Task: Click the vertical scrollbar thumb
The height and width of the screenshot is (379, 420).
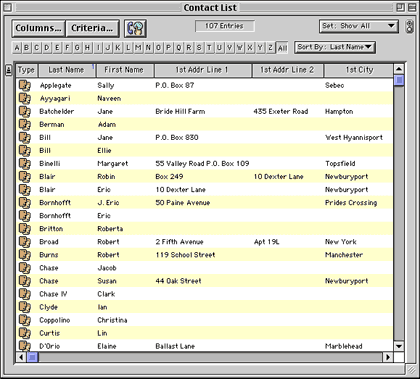Action: pos(399,80)
